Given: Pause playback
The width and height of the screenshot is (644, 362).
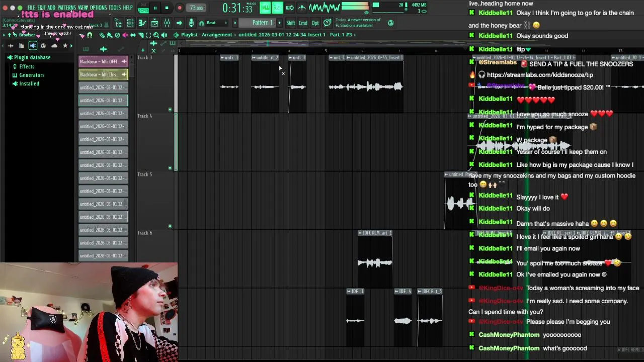Looking at the screenshot, I should (155, 8).
